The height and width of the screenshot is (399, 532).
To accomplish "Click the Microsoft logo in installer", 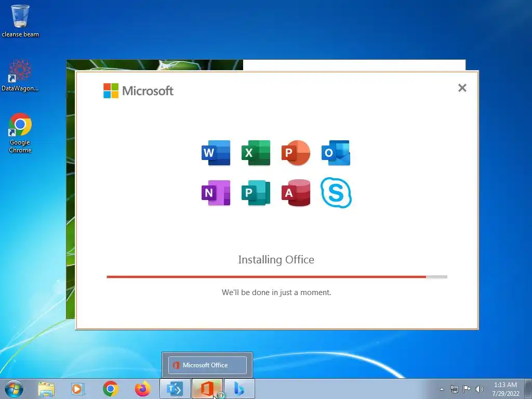I will (138, 90).
